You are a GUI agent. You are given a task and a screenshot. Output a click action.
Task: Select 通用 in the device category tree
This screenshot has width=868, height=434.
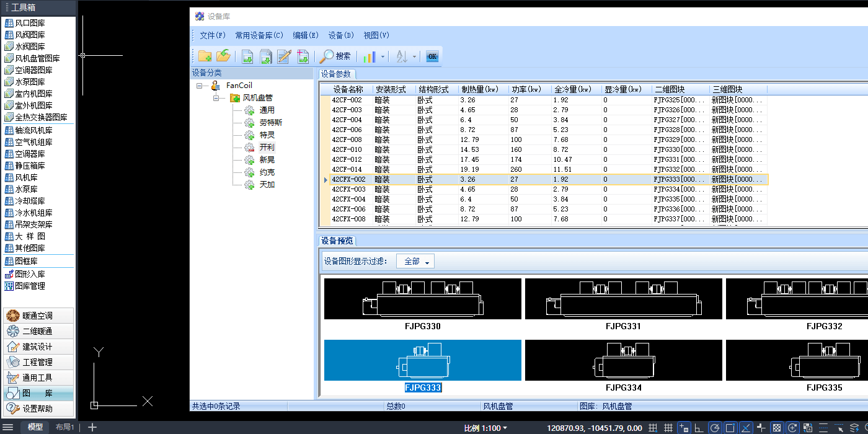click(267, 110)
